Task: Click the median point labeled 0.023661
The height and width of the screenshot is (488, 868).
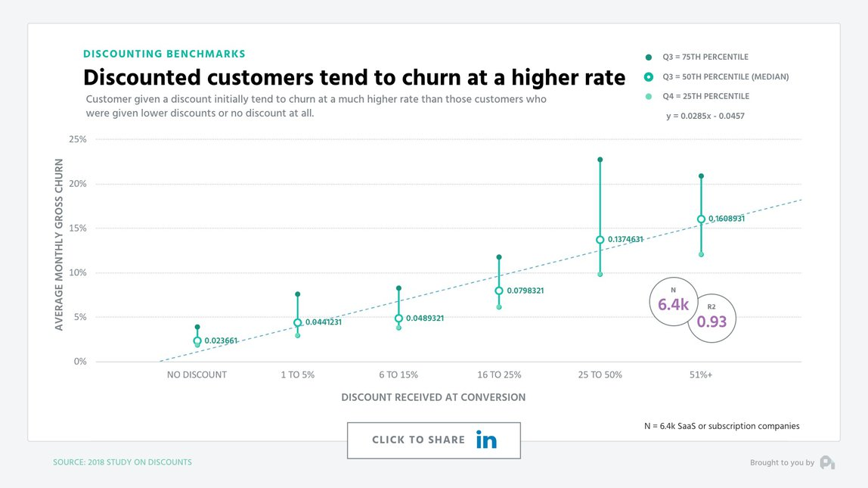Action: point(197,341)
